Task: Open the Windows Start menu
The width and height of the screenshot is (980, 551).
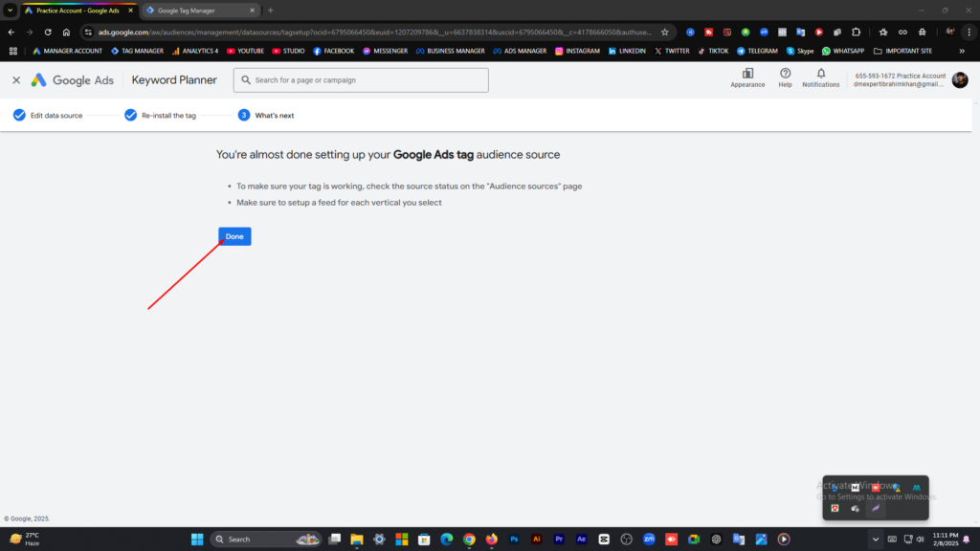Action: (x=197, y=540)
